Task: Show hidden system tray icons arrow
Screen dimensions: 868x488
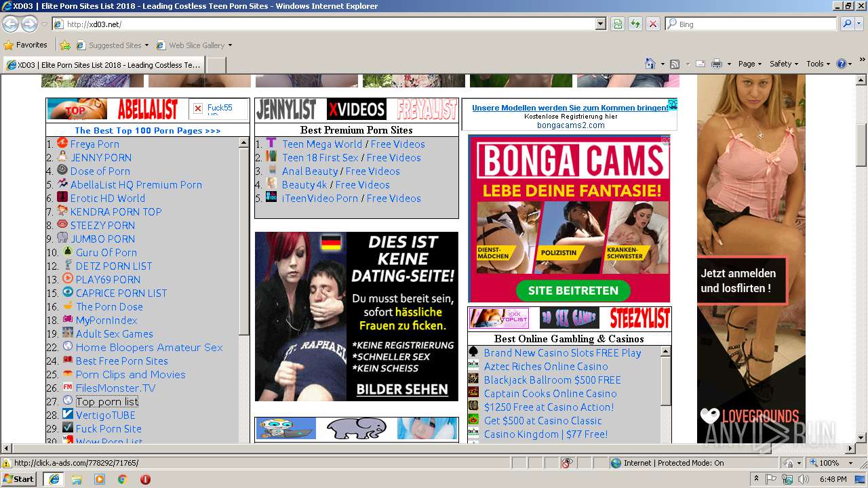Action: tap(756, 479)
